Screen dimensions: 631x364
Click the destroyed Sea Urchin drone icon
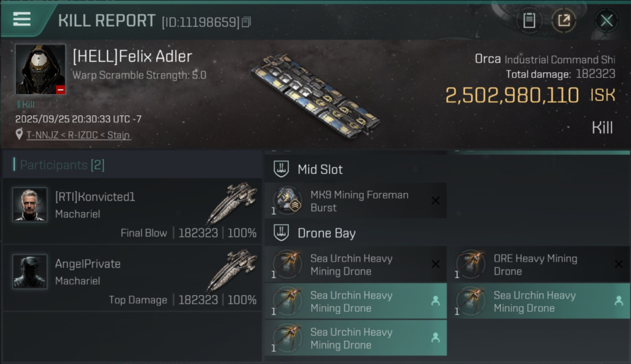coord(287,265)
